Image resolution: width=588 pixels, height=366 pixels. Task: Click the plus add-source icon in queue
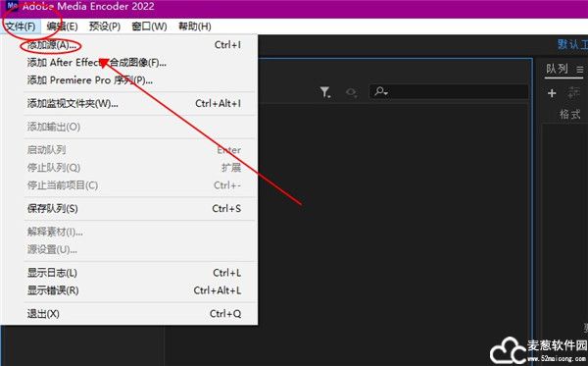552,93
